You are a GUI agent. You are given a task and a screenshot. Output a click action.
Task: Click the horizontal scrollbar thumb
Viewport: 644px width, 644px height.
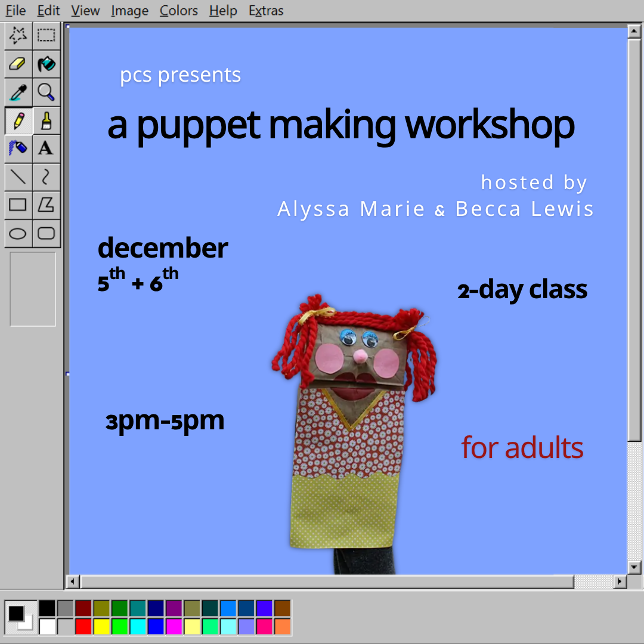(327, 581)
